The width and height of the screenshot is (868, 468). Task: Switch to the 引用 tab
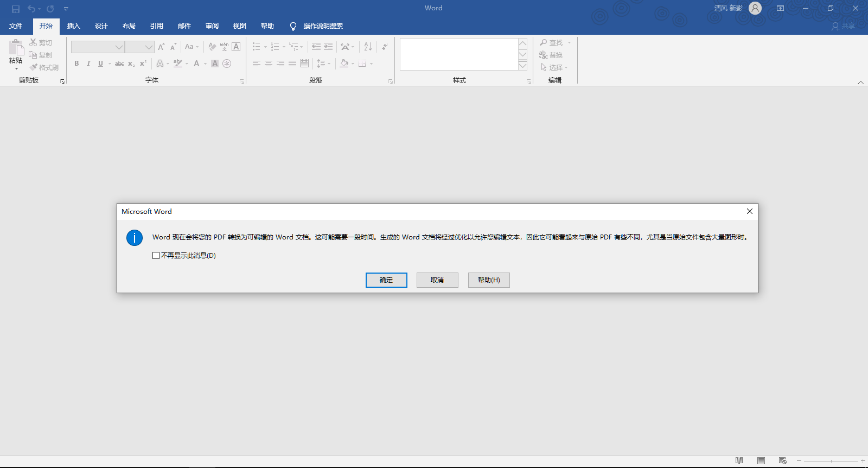tap(156, 26)
